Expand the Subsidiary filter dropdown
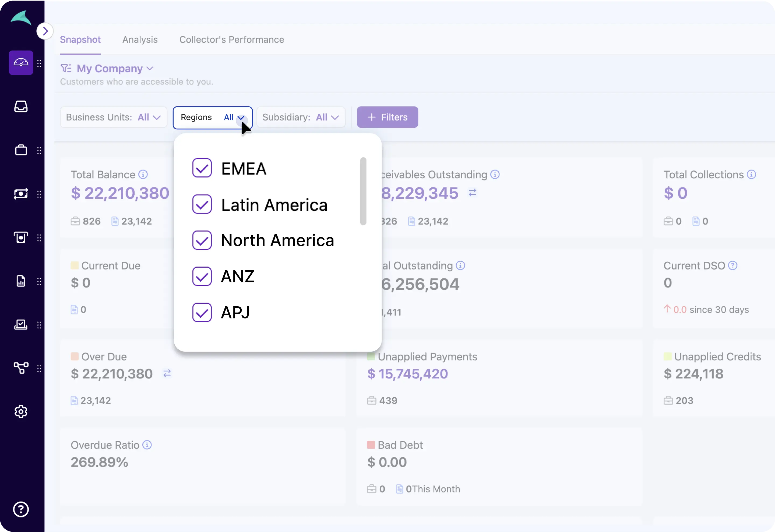Screen dimensions: 775x532 pyautogui.click(x=301, y=117)
